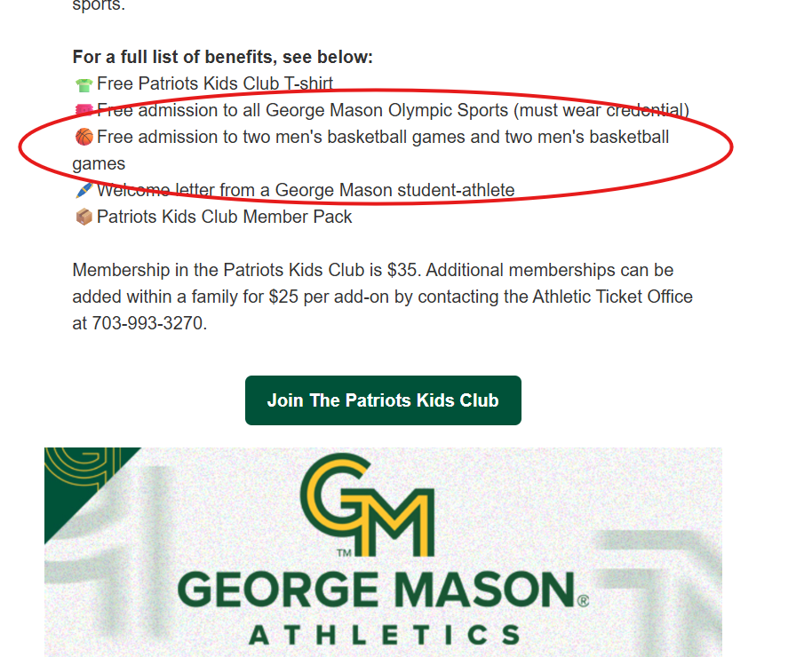Click the 'Patriots Kids Club Member Pack' text
This screenshot has width=812, height=657.
224,217
